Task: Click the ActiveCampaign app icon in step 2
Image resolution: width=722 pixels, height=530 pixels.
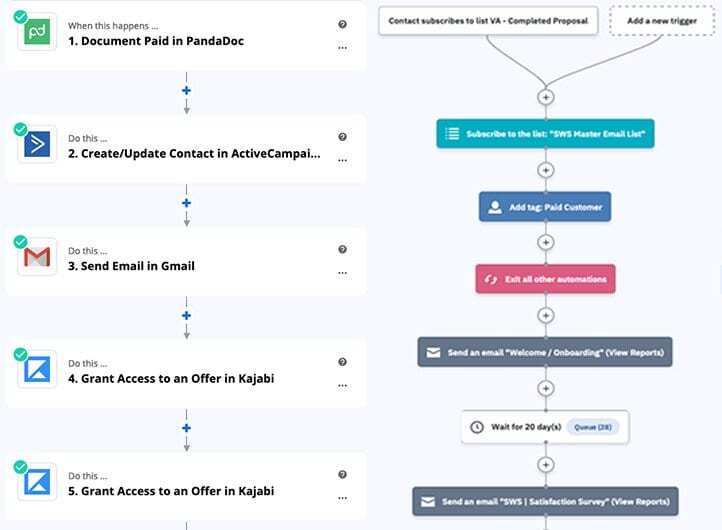Action: [37, 144]
